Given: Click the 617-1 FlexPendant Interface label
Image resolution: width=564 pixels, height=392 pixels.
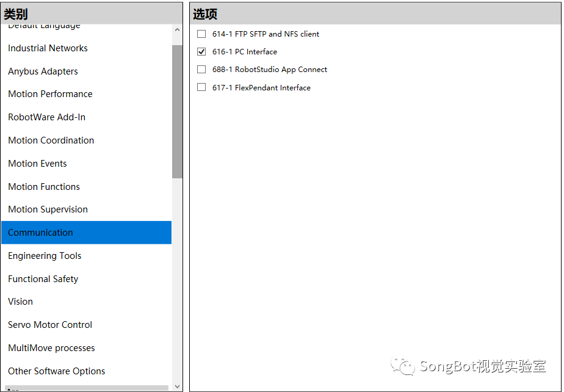Looking at the screenshot, I should [261, 87].
